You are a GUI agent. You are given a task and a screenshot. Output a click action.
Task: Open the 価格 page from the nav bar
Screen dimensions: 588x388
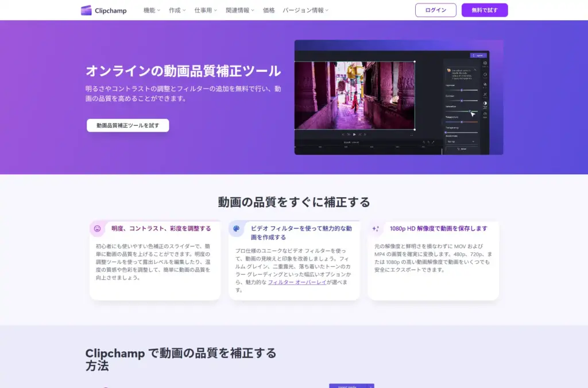click(269, 10)
